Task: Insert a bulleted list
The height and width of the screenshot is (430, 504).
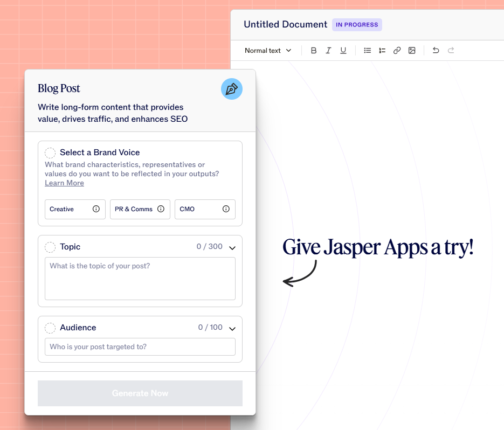Action: click(x=368, y=51)
